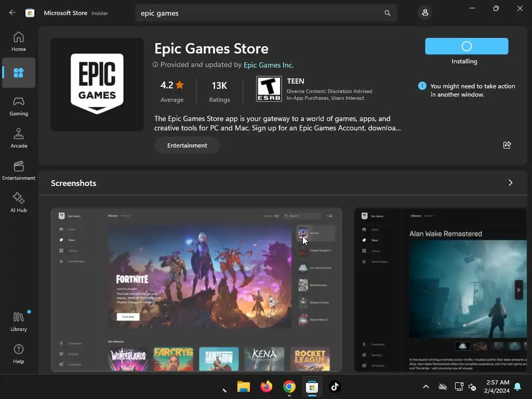532x399 pixels.
Task: Open Home in the sidebar
Action: coord(19,42)
